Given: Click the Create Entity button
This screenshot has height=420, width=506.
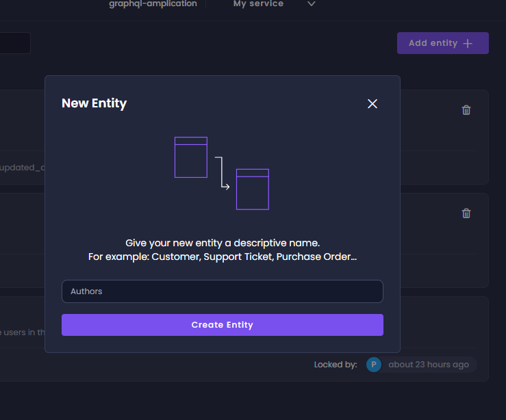Looking at the screenshot, I should (x=223, y=325).
